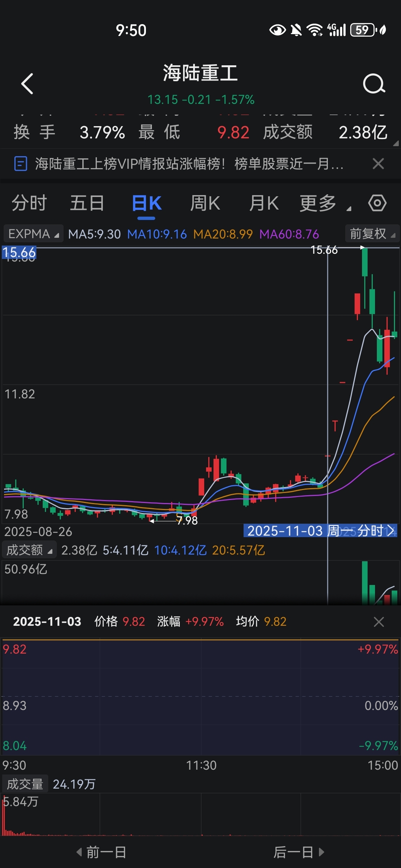The width and height of the screenshot is (401, 868).
Task: Tap the 11:30 time axis label
Action: 201,765
